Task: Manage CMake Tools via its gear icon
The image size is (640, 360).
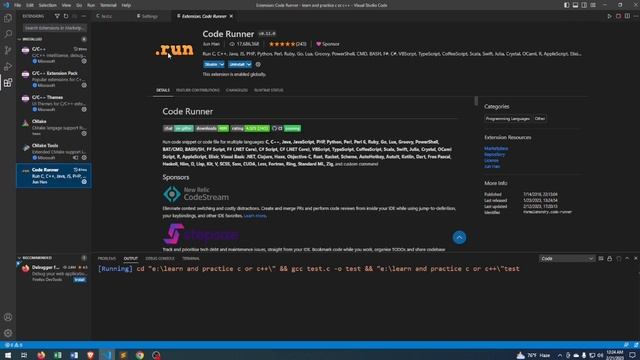Action: click(84, 158)
